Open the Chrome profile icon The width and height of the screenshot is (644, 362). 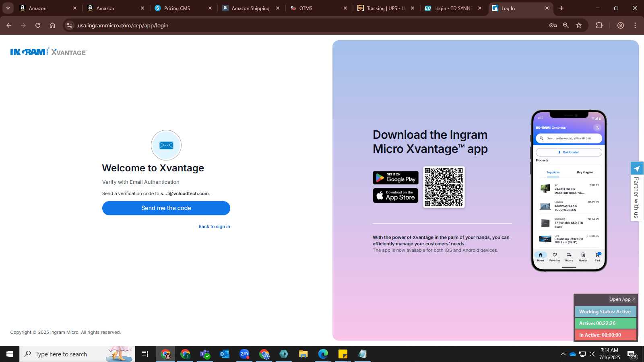621,25
